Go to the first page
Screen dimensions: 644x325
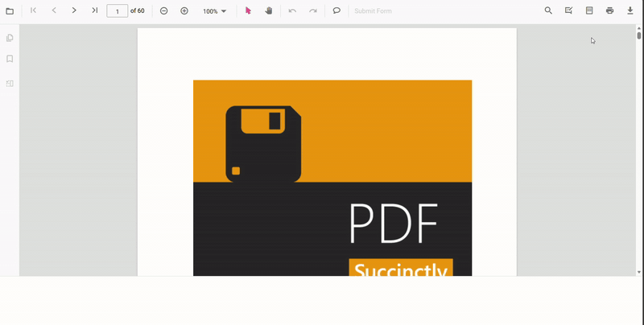pos(33,11)
